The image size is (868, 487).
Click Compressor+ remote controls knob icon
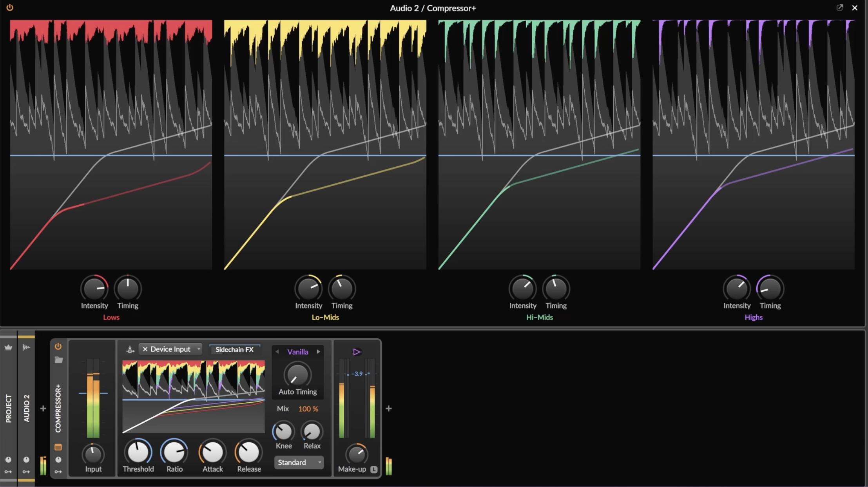58,460
